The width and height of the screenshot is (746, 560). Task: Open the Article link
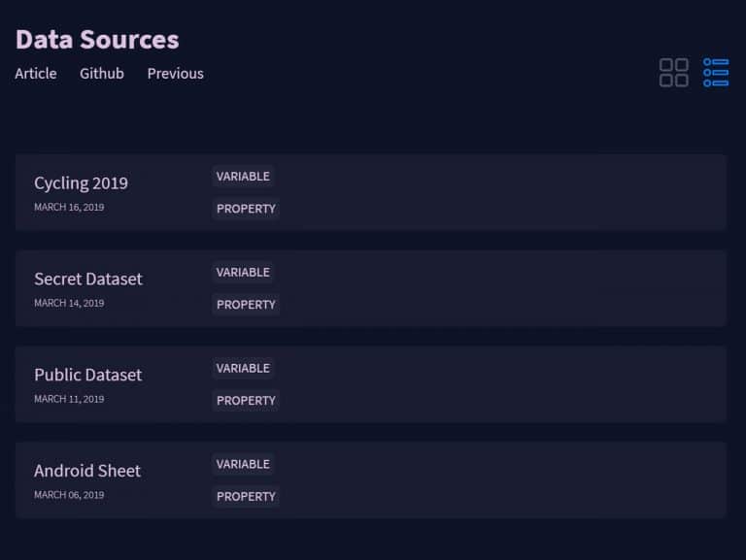point(36,74)
